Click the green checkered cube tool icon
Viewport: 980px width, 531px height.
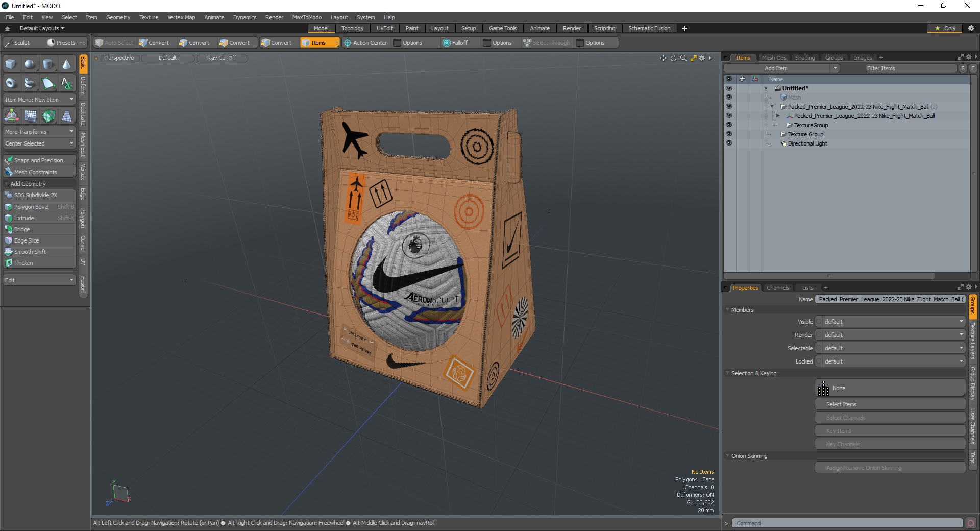pyautogui.click(x=48, y=116)
